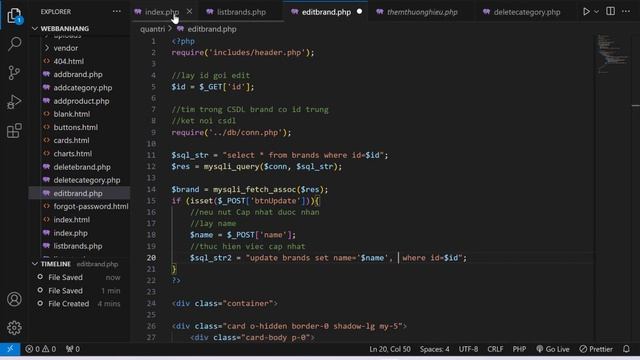The width and height of the screenshot is (640, 360).
Task: Open the Extensions view
Action: [x=14, y=131]
